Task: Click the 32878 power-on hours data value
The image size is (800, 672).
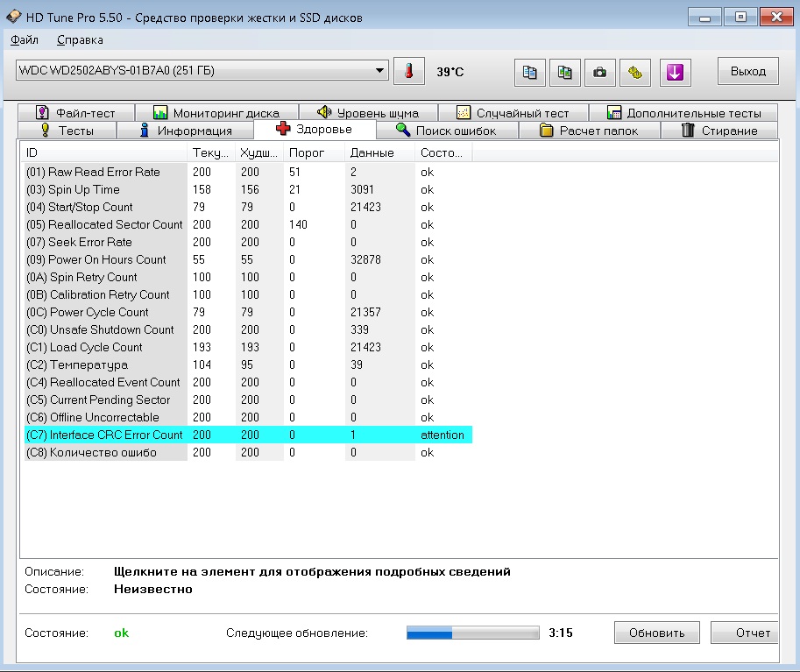Action: (x=365, y=259)
